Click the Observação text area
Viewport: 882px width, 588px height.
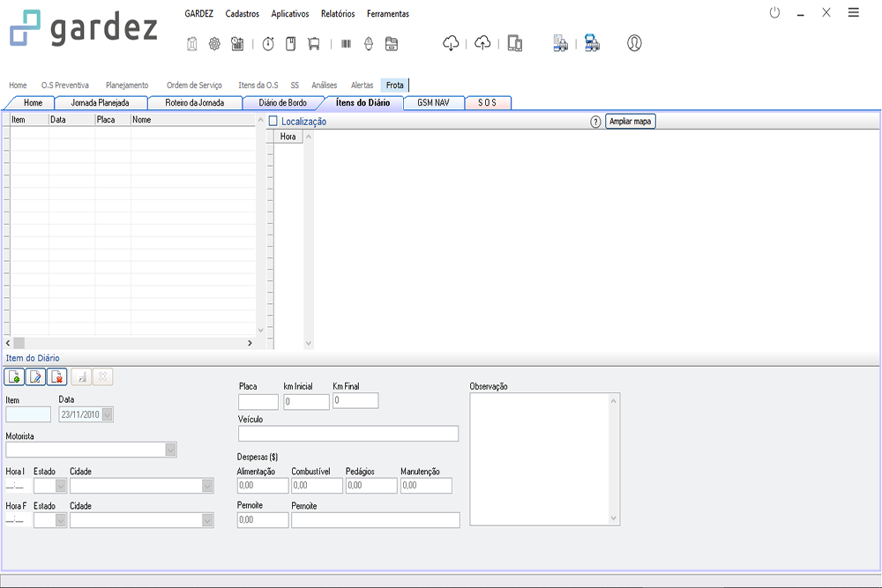point(544,459)
